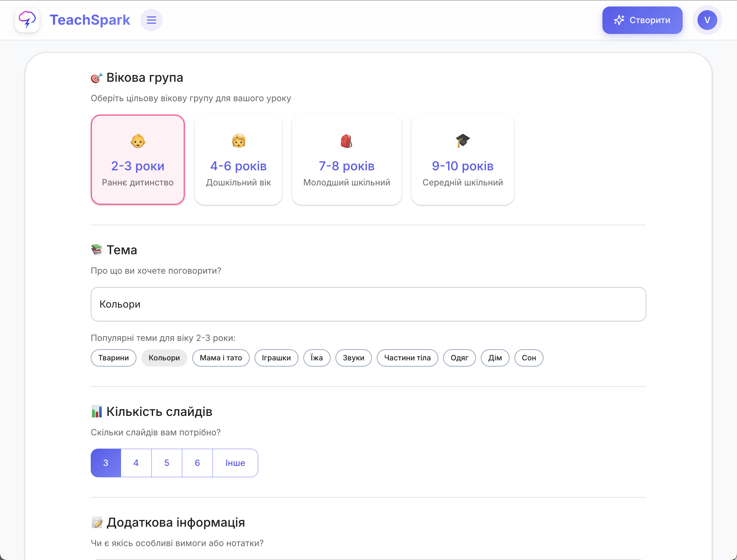
Task: Set slide count to 5
Action: pos(167,463)
